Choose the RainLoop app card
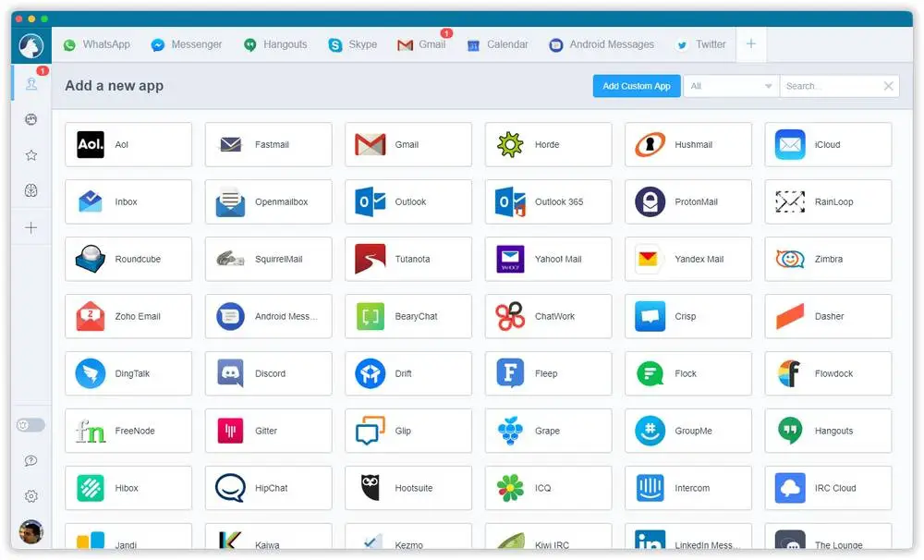The height and width of the screenshot is (560, 924). (828, 201)
